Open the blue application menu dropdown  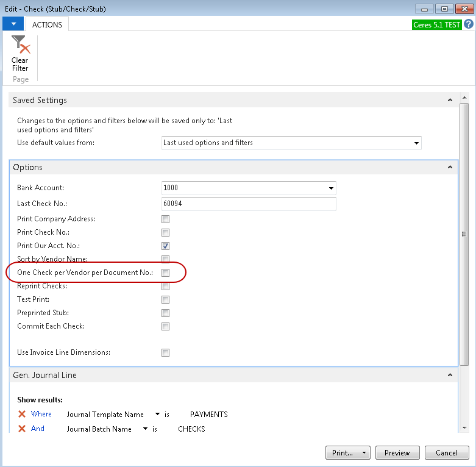click(13, 24)
